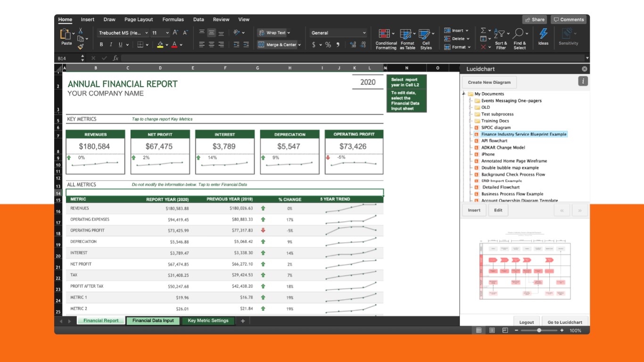Collapse the My Documents tree node

tap(464, 94)
